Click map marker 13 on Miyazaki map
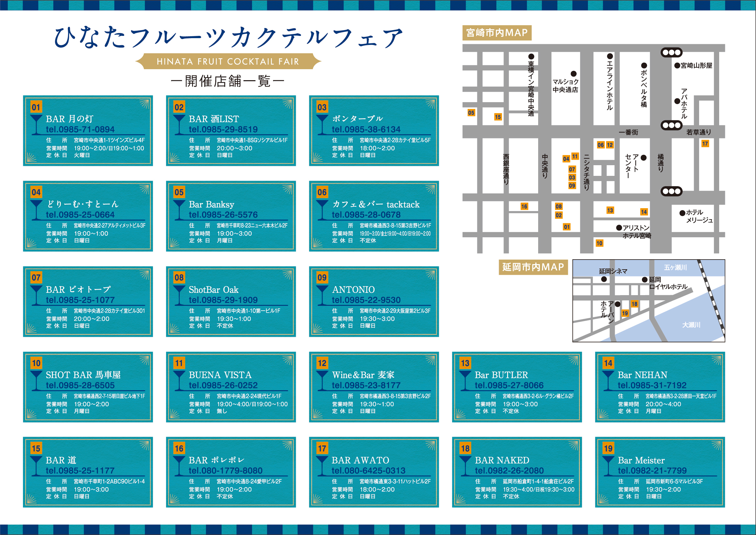Image resolution: width=756 pixels, height=535 pixels. [610, 210]
